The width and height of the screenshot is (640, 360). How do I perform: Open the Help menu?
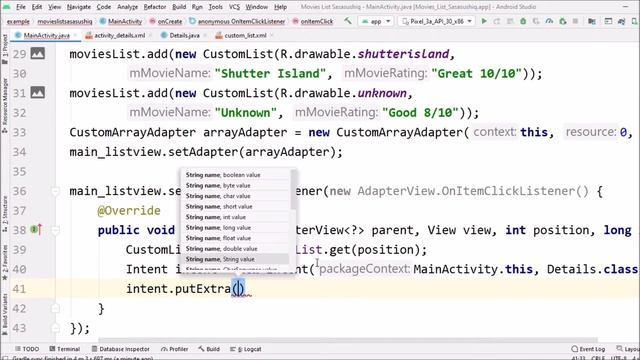280,7
